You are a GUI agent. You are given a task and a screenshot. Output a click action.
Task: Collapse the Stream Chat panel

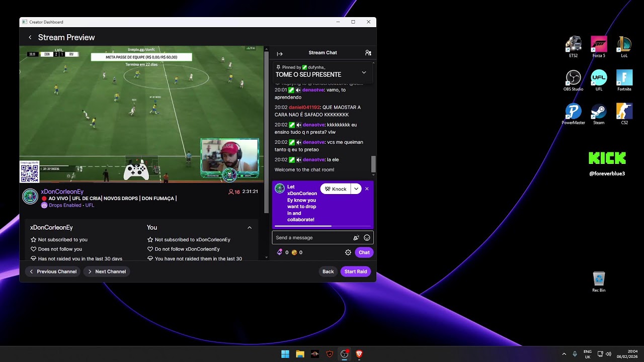coord(280,53)
